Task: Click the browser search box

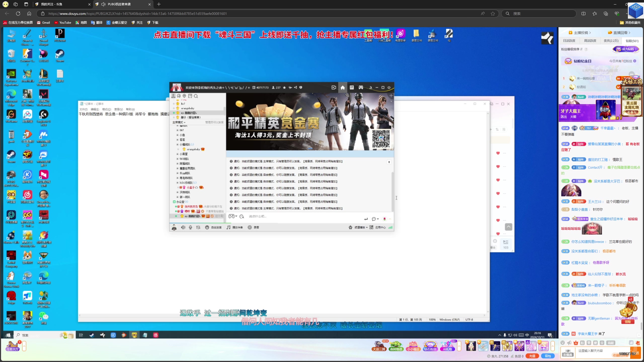Action: pyautogui.click(x=539, y=14)
